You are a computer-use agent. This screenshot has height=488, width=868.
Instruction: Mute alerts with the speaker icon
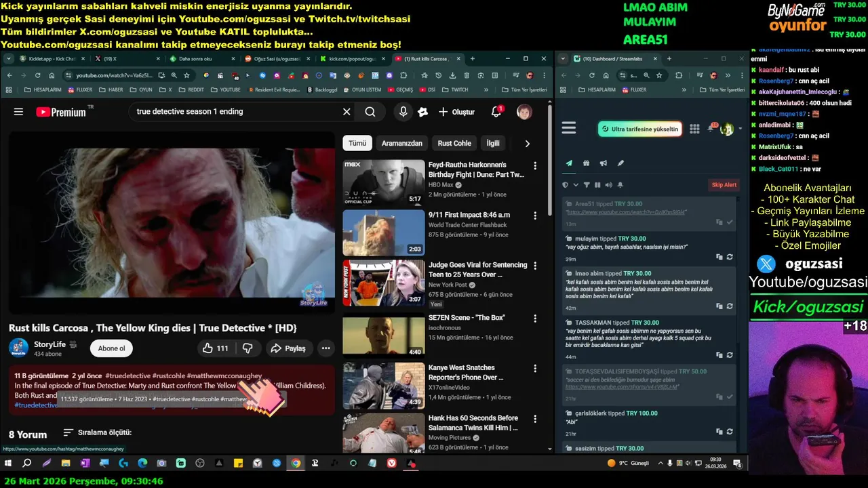[608, 185]
